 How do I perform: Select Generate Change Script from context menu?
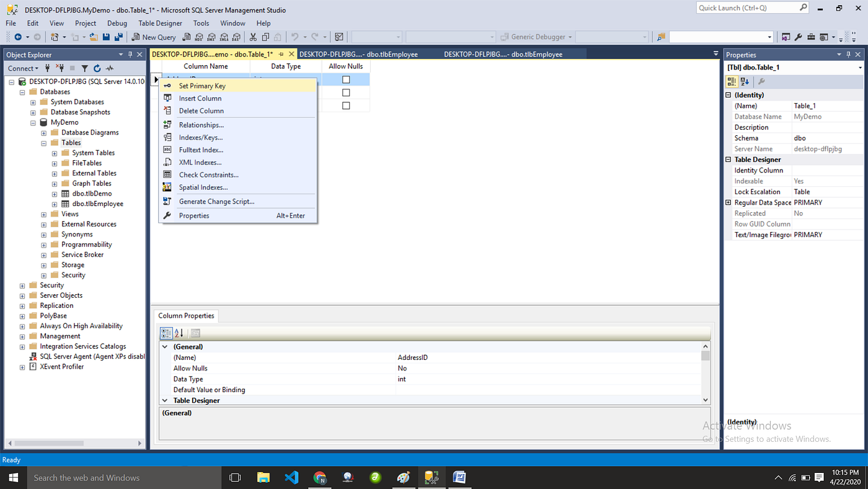(x=216, y=201)
